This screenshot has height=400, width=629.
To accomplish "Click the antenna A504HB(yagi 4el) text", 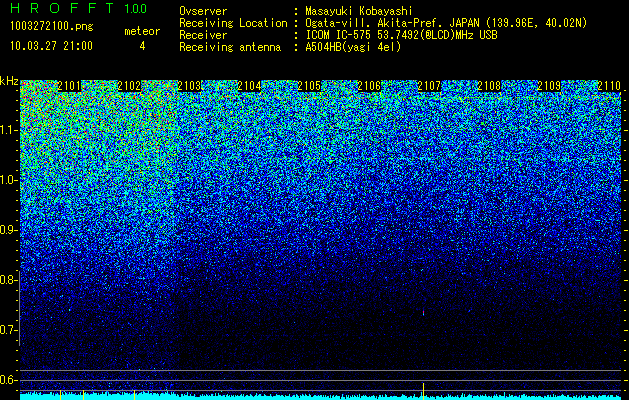I will (x=353, y=47).
